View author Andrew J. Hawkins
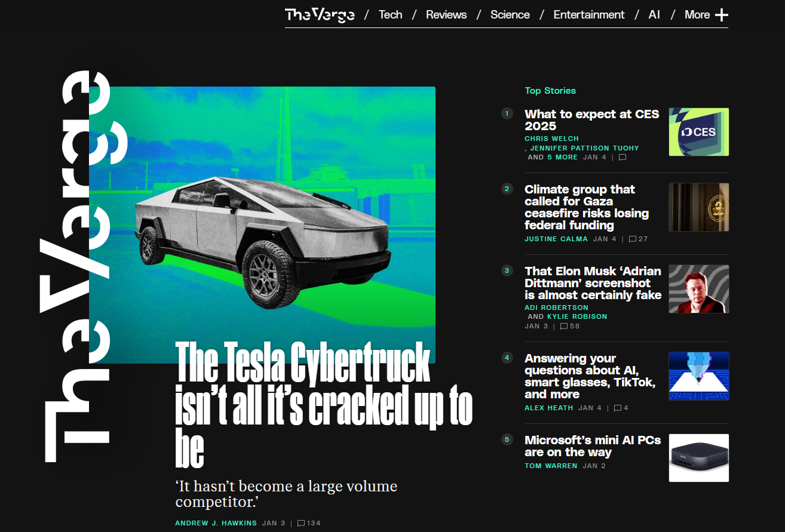The height and width of the screenshot is (532, 785). pos(216,523)
